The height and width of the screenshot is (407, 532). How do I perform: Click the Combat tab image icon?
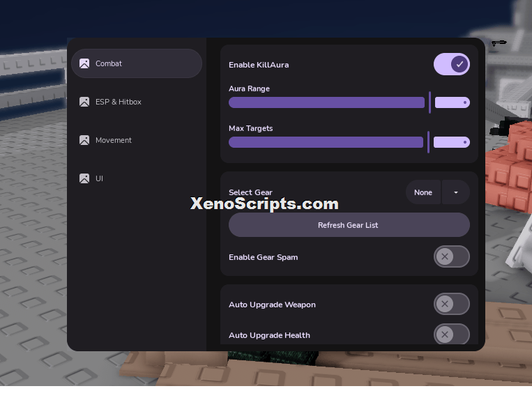coord(84,63)
